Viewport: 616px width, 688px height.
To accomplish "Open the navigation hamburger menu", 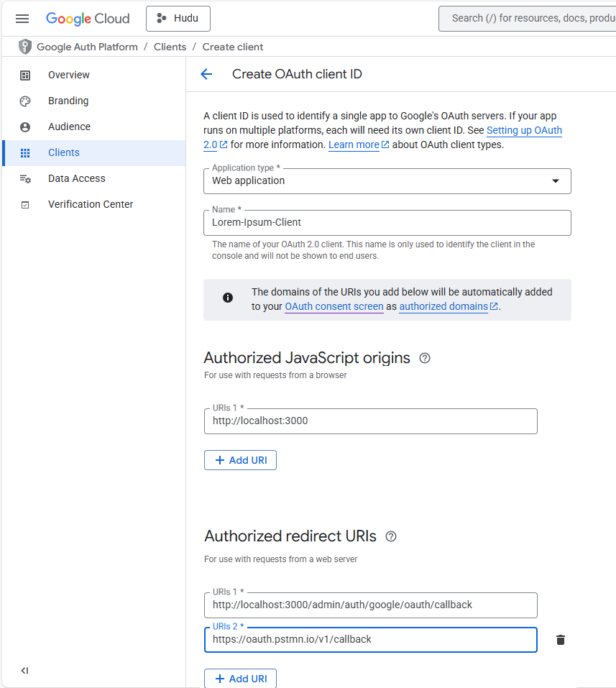I will (22, 19).
